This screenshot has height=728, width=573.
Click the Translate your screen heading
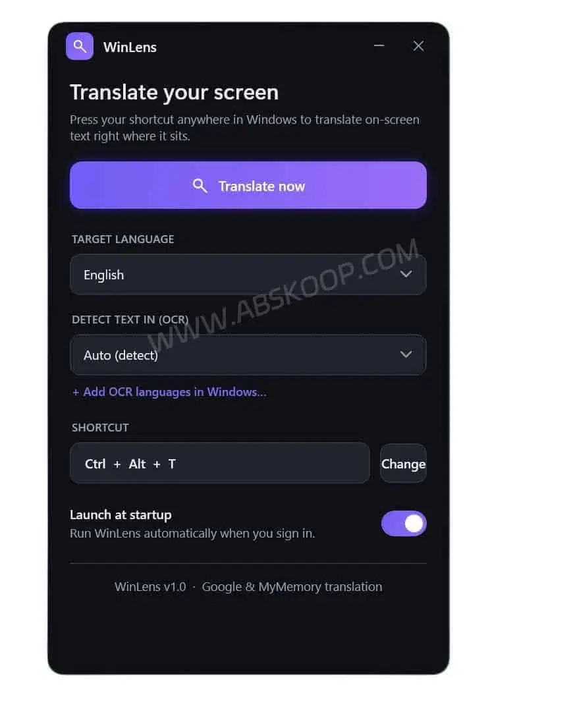coord(174,92)
